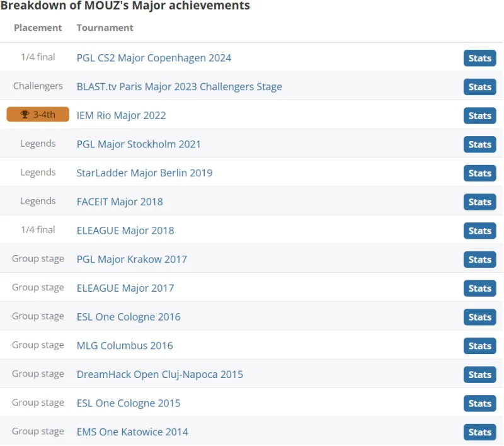View Stats for StarLadder Major Berlin 2019
Screen dimensions: 504x446
tap(479, 173)
